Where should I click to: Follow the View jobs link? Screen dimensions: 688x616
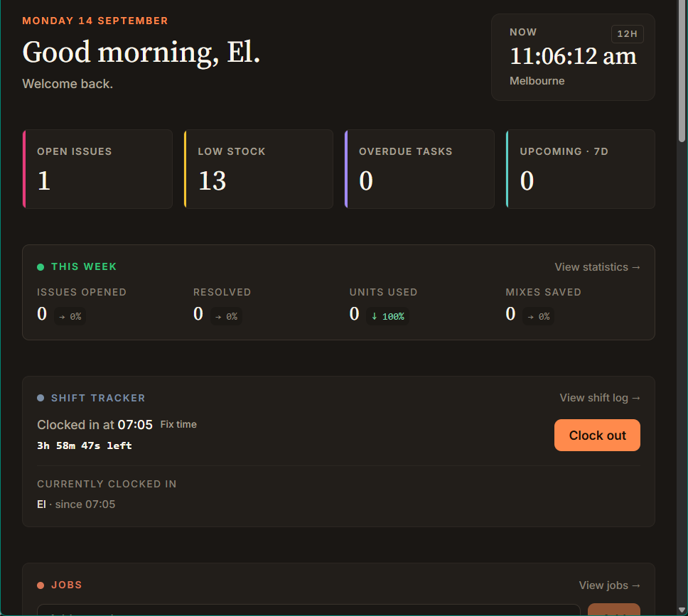(x=609, y=585)
